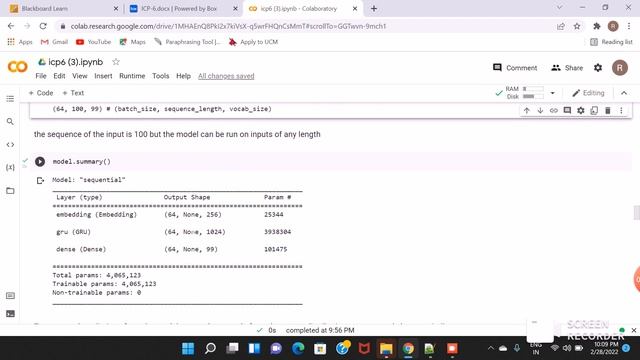Open the Edit menu
Screen dimensions: 640x360
tap(59, 76)
